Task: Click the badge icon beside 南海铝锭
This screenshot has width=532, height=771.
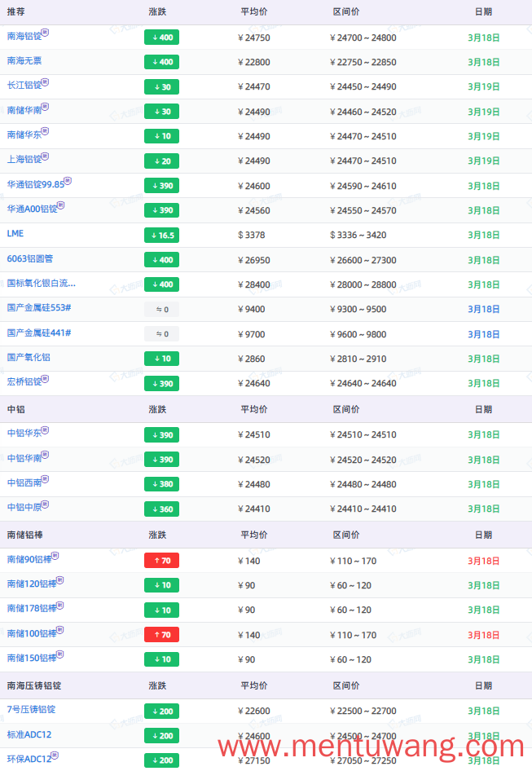Action: click(x=46, y=33)
